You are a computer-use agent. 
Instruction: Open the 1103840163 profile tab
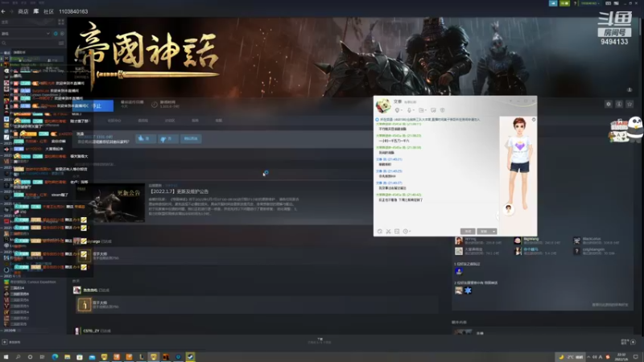click(73, 11)
